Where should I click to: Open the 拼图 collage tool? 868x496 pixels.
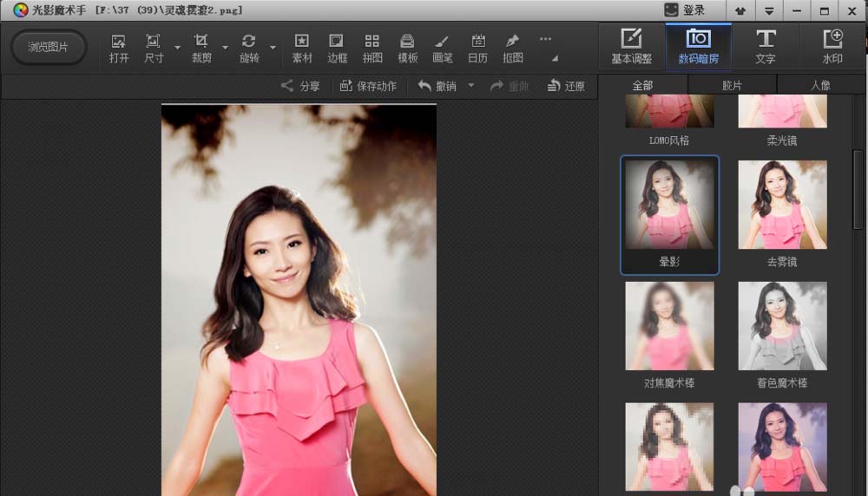[372, 48]
